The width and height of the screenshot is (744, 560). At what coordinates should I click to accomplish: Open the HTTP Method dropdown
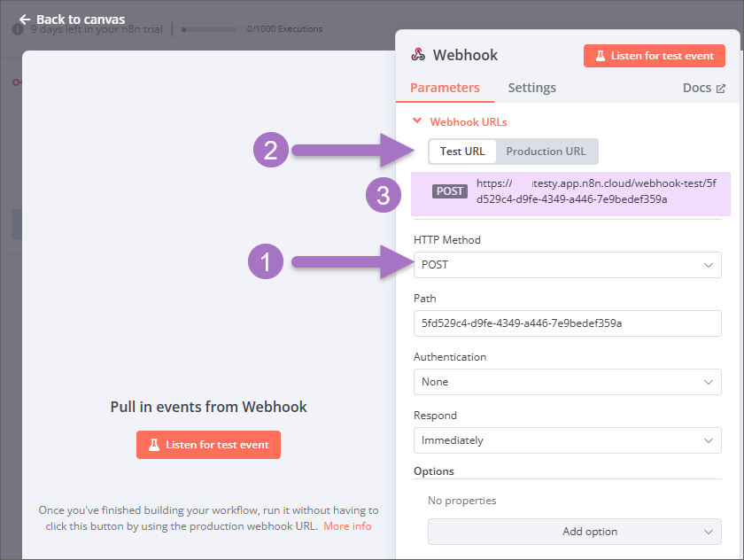click(x=567, y=265)
